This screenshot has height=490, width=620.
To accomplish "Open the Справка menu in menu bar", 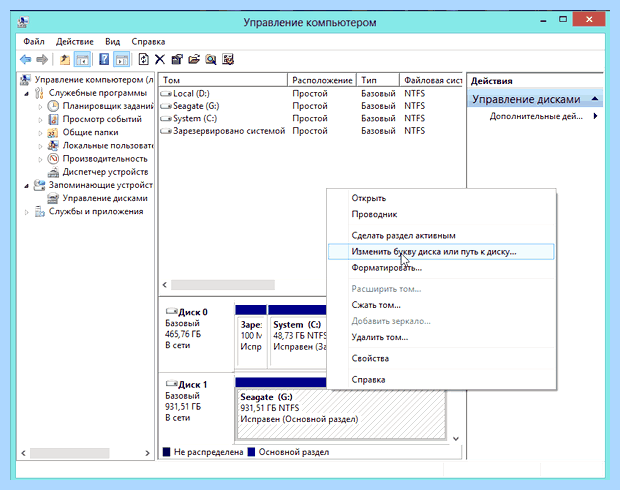I will click(148, 42).
